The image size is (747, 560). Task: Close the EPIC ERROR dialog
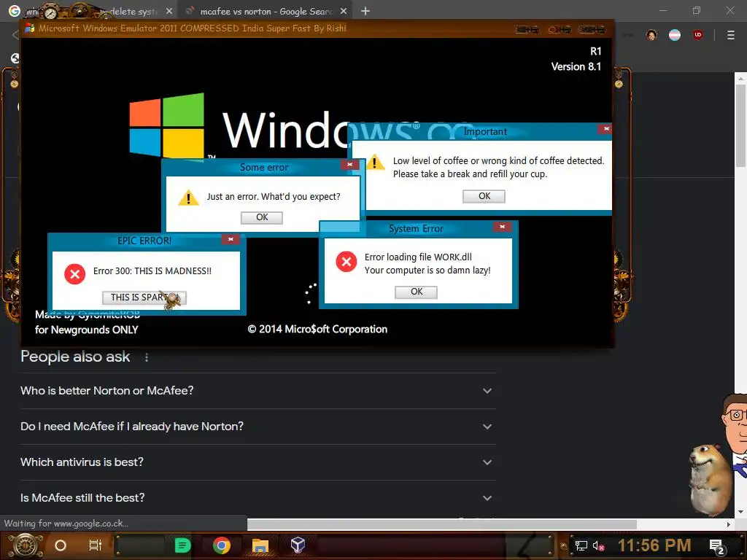point(231,239)
